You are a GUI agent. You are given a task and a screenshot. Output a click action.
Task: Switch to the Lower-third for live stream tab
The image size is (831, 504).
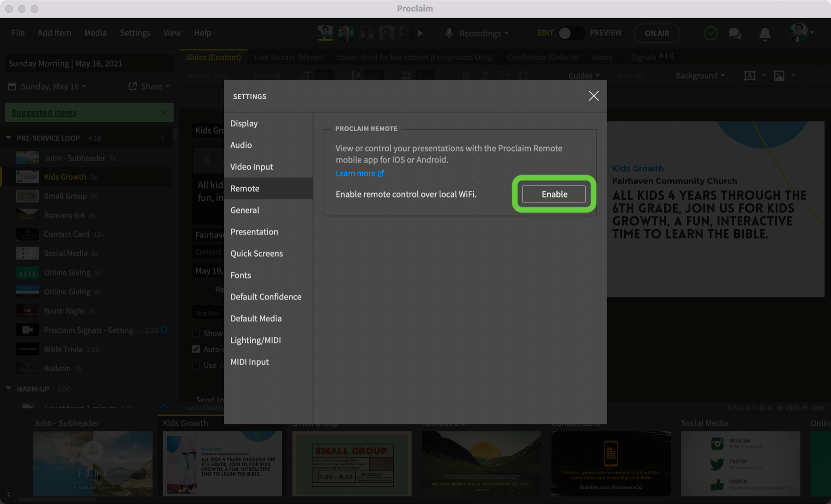[415, 57]
